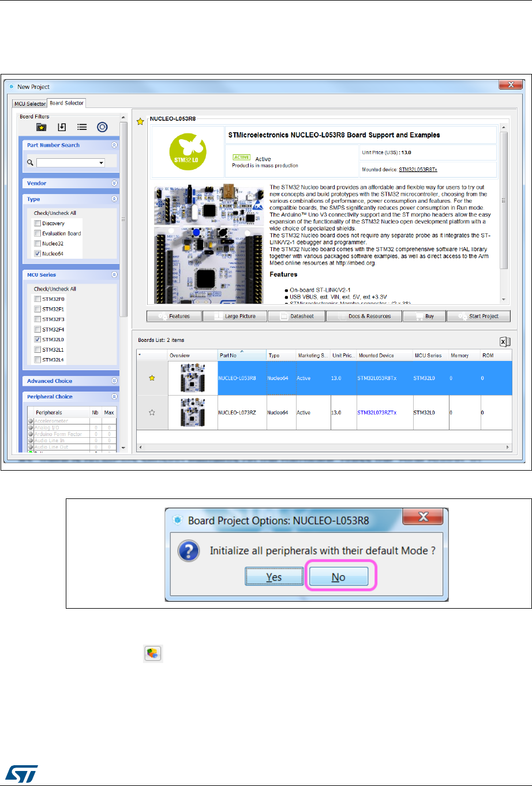Open STM32L073RZTx link in boards list
532x786 pixels.
tap(377, 413)
